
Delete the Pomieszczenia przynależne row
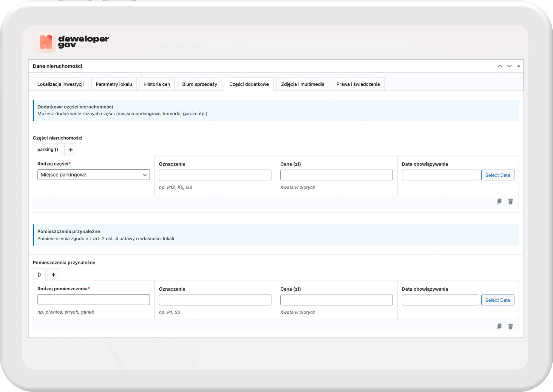click(x=510, y=327)
